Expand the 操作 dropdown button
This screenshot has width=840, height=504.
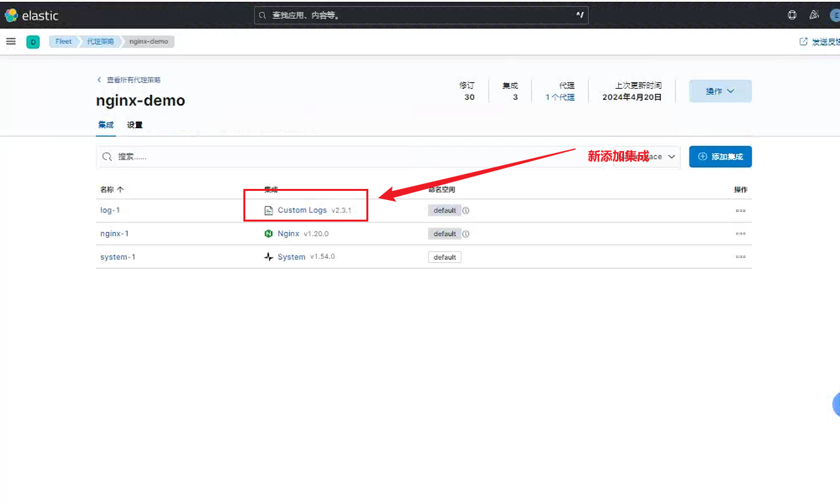720,92
